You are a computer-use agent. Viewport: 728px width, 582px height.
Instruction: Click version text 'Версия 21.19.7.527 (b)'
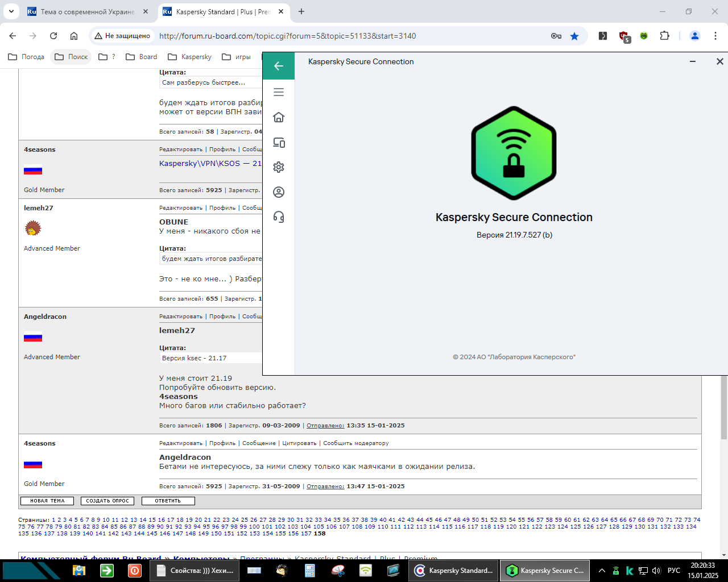point(514,235)
